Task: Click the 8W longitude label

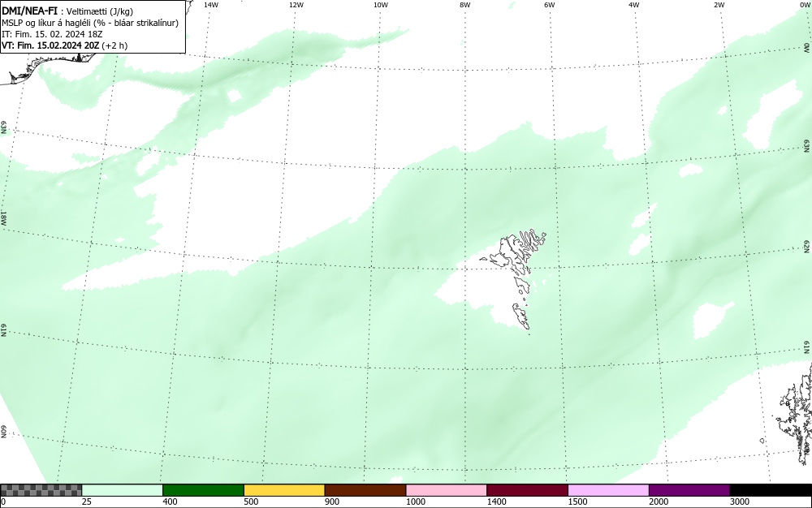Action: (465, 5)
